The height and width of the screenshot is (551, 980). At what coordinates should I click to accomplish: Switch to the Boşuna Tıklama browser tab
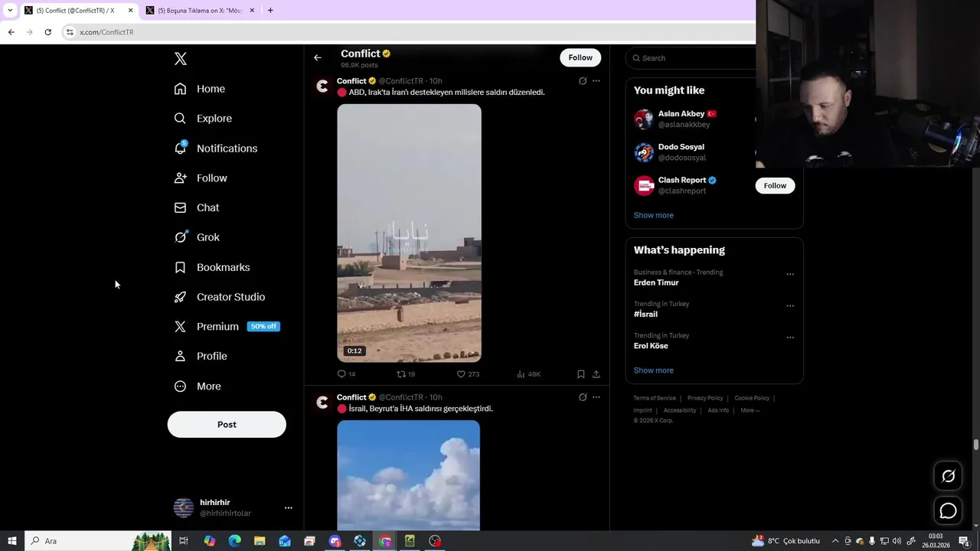201,11
